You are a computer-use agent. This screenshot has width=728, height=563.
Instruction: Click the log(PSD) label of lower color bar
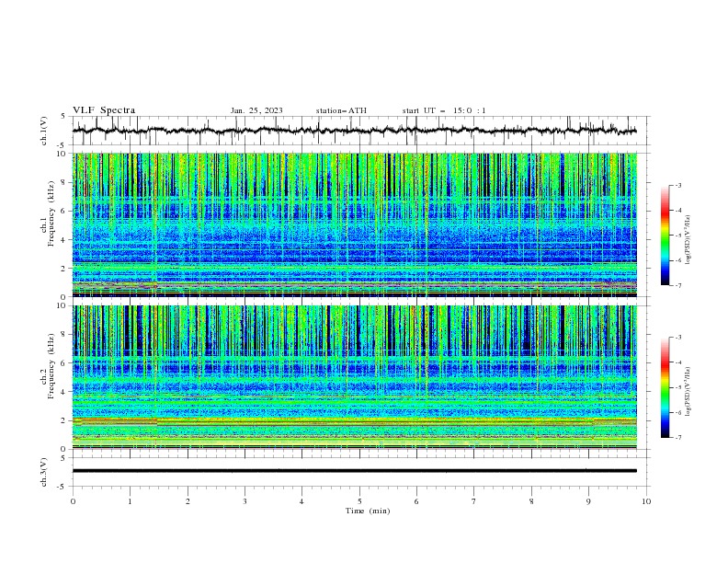(x=688, y=392)
